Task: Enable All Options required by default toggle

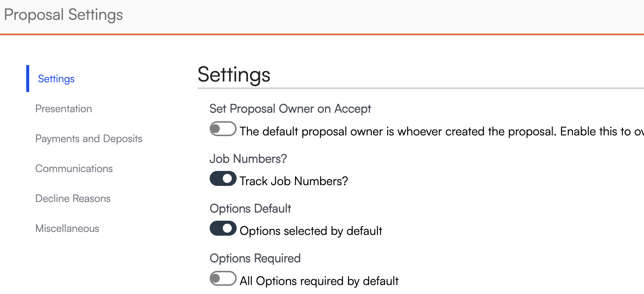Action: click(x=223, y=278)
